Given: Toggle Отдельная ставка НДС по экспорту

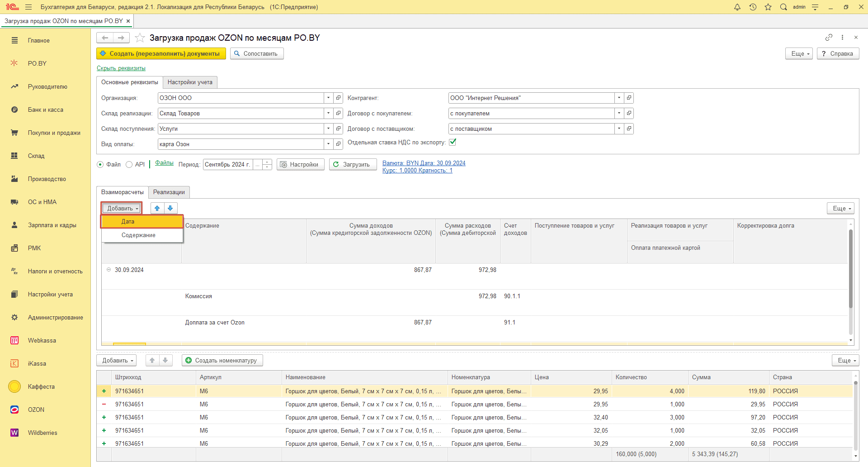Looking at the screenshot, I should point(453,142).
